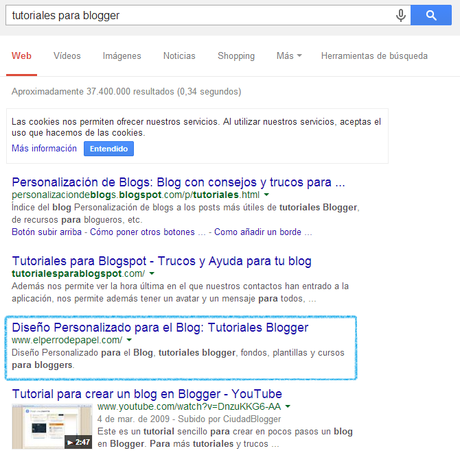Expand the Más dropdown menu
The width and height of the screenshot is (460, 455).
(x=289, y=56)
